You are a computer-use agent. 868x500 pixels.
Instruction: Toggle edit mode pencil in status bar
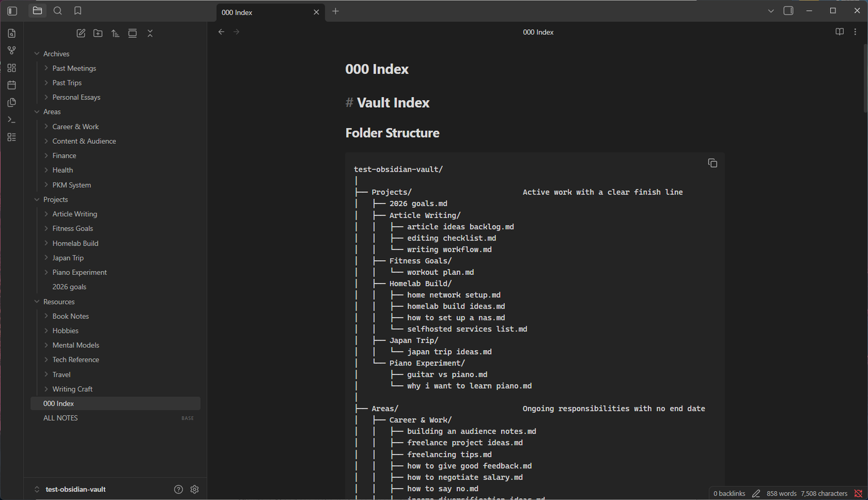pos(756,493)
